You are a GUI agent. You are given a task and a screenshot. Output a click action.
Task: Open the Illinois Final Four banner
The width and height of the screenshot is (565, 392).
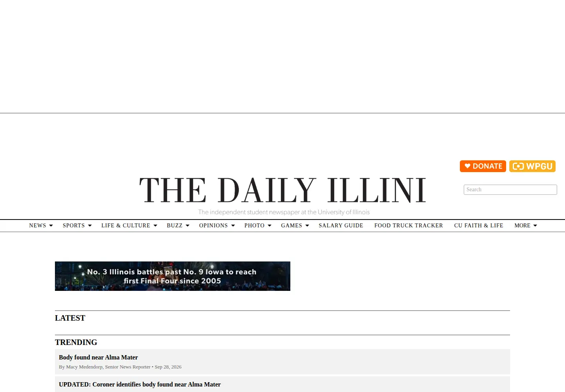[173, 276]
